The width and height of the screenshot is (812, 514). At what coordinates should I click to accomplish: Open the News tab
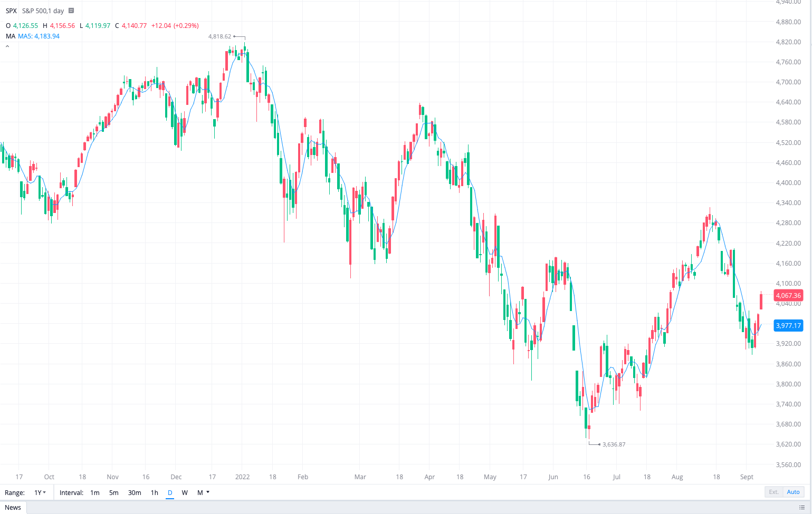(x=13, y=508)
